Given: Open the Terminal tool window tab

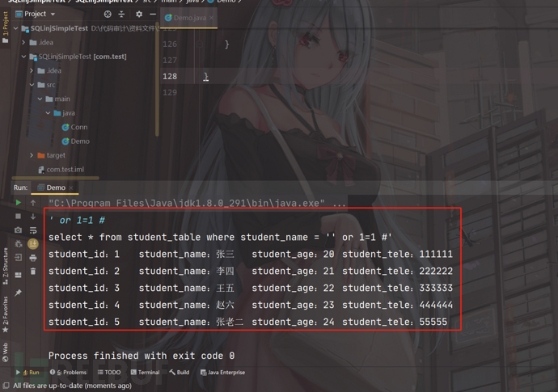Looking at the screenshot, I should click(146, 372).
